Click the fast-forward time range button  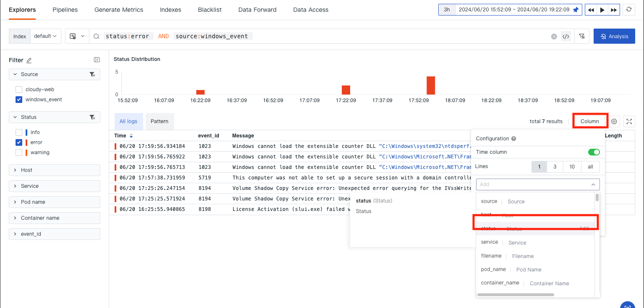click(614, 10)
